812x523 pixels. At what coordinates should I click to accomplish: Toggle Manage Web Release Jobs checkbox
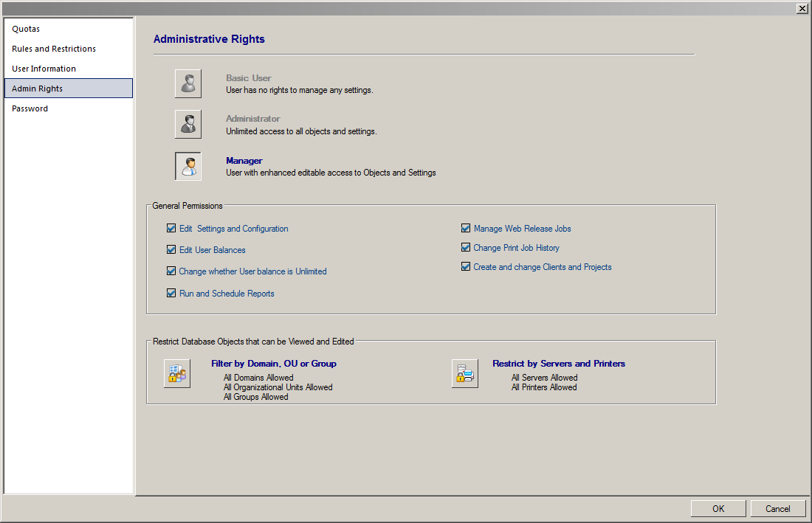[466, 228]
